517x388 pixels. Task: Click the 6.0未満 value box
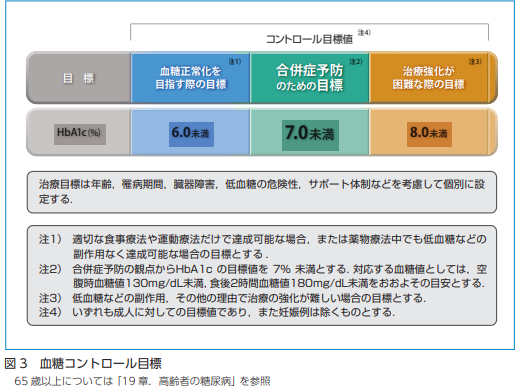[x=191, y=134]
